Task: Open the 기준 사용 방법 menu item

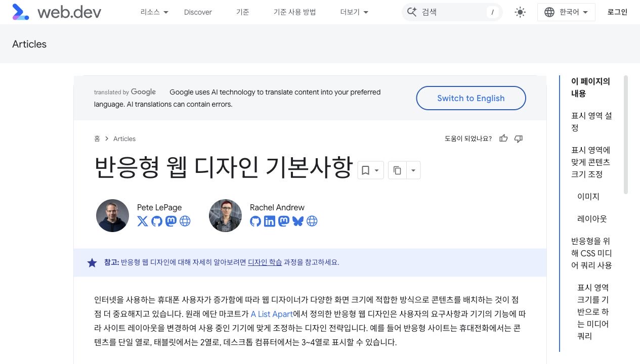Action: 294,12
